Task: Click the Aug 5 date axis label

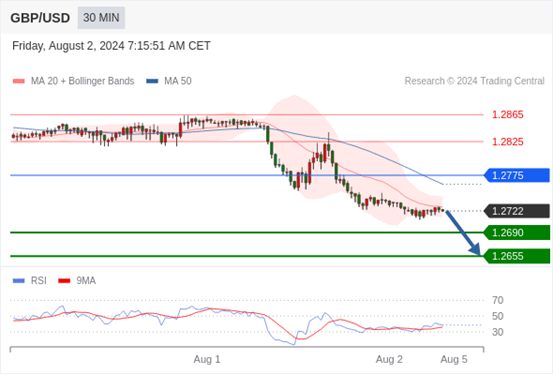Action: [x=454, y=359]
